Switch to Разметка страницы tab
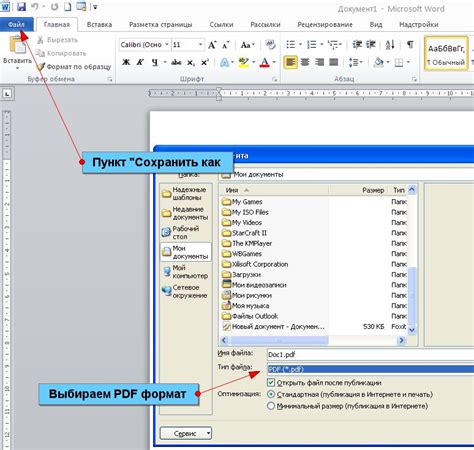Image resolution: width=474 pixels, height=450 pixels. coord(161,25)
